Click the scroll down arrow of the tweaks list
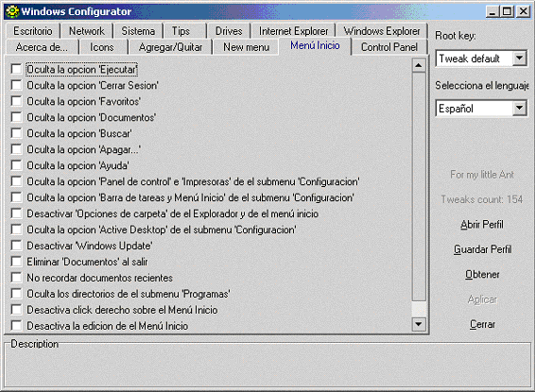Image resolution: width=535 pixels, height=392 pixels. click(419, 324)
